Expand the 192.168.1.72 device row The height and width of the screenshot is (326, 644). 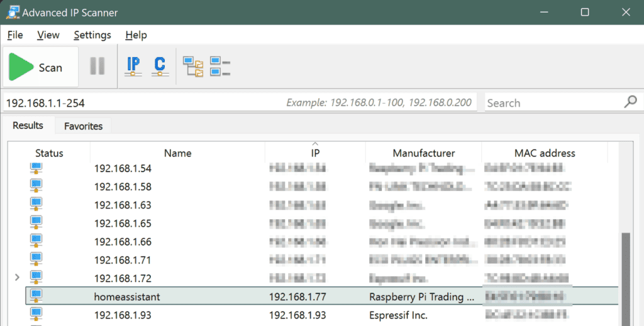17,278
